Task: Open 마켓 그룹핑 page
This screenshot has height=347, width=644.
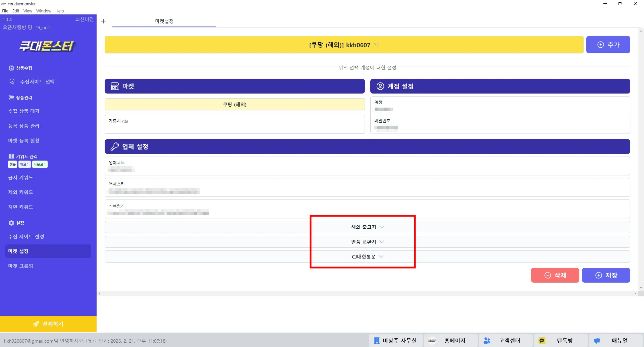Action: (x=21, y=266)
